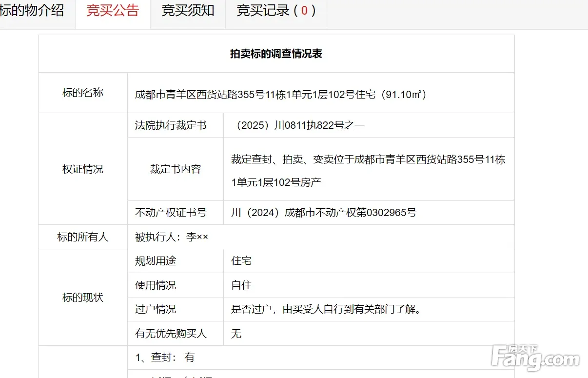Click the 法院执行裁定书 label cell
The height and width of the screenshot is (378, 588).
click(171, 125)
